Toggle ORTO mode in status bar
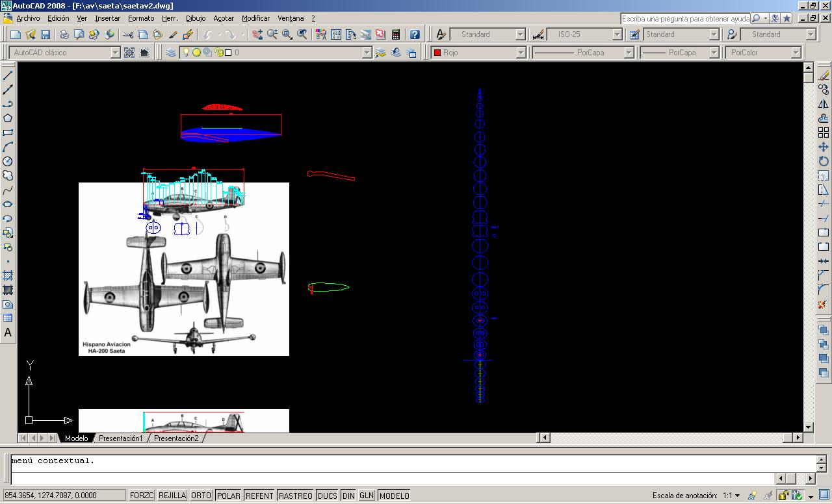832x504 pixels. pyautogui.click(x=201, y=496)
